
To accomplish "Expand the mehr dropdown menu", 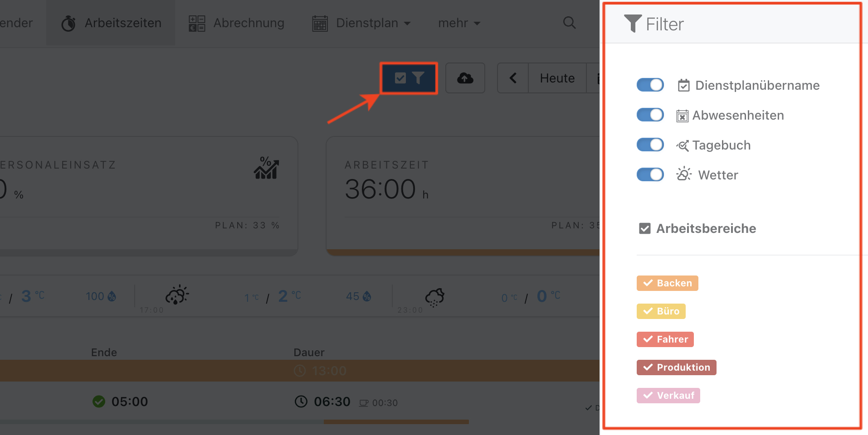I will (459, 23).
